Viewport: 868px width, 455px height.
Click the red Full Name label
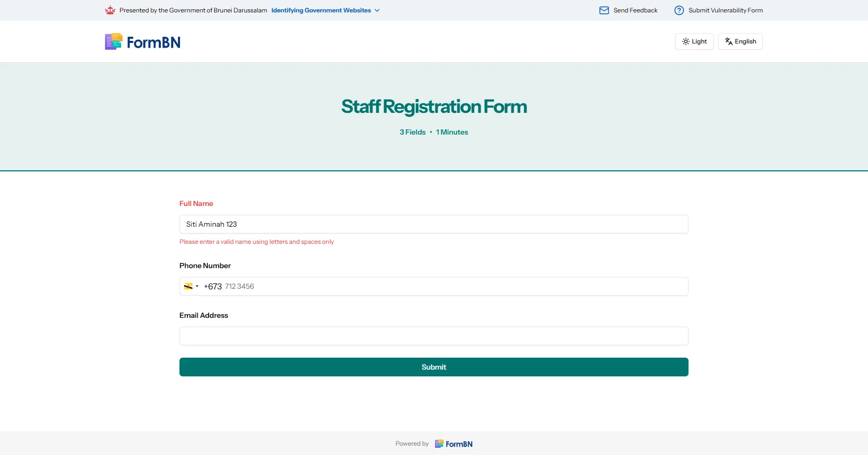(196, 203)
